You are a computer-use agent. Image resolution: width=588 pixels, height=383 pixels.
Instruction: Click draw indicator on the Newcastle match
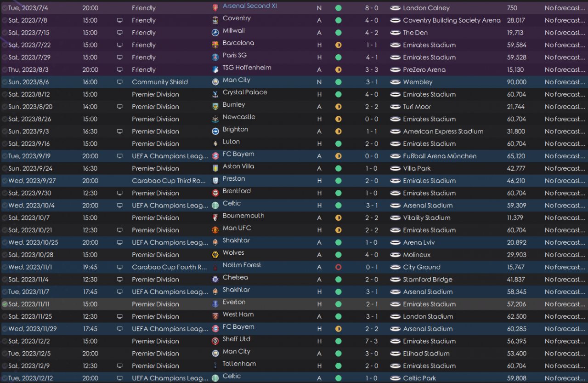click(x=339, y=119)
